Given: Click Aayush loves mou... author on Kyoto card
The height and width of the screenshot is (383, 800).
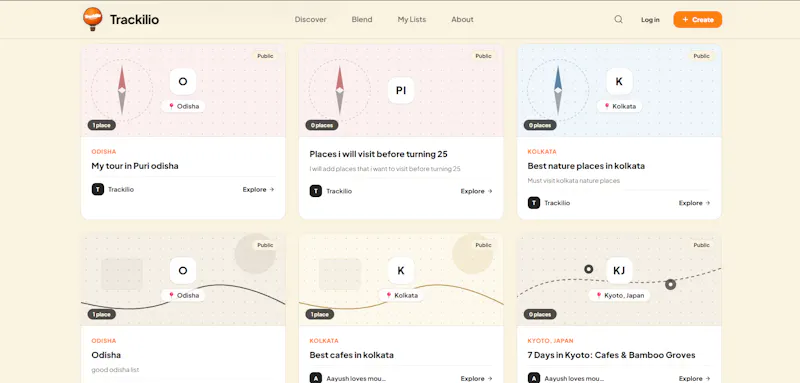Looking at the screenshot, I should [x=574, y=379].
